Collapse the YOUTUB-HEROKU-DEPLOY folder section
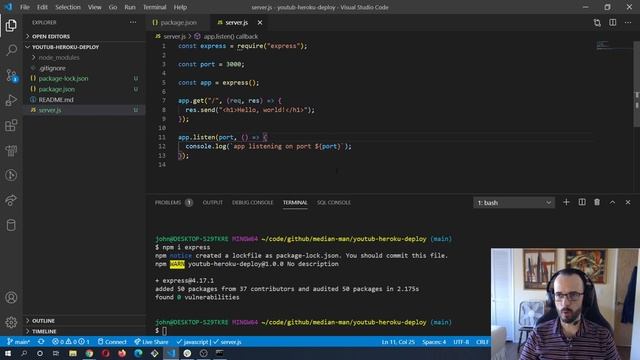This screenshot has width=640, height=360. coord(84,47)
